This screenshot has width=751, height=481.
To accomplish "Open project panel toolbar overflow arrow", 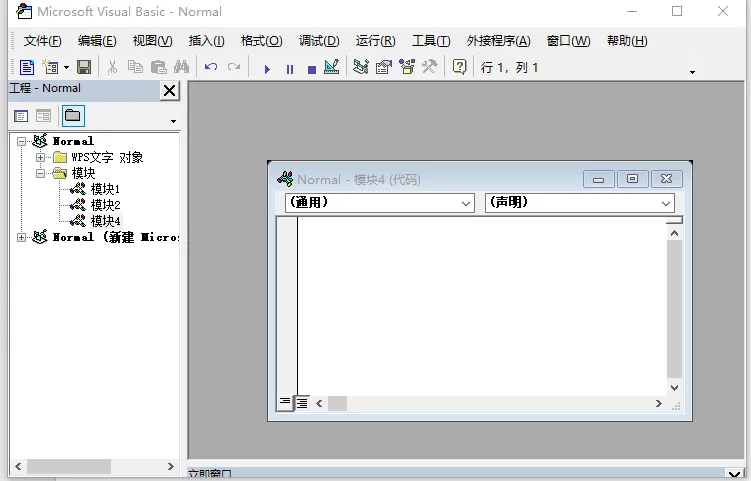I will [x=173, y=121].
